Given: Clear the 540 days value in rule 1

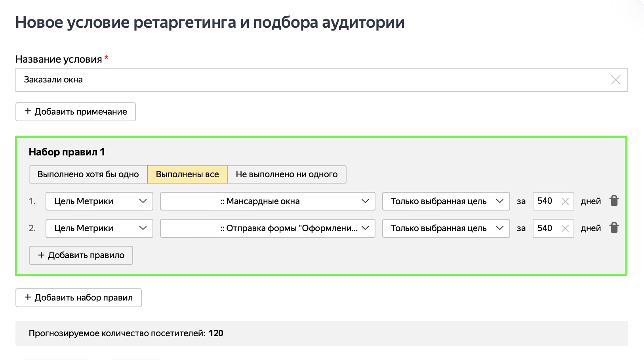Looking at the screenshot, I should click(x=566, y=201).
